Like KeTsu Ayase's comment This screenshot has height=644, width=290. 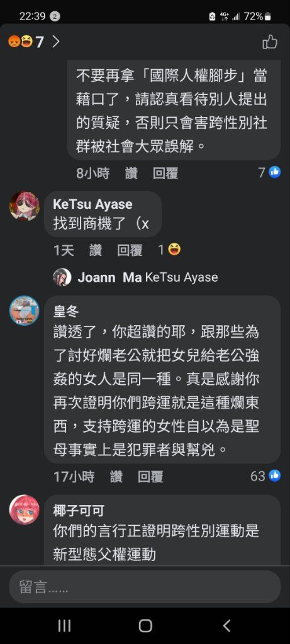click(x=96, y=250)
